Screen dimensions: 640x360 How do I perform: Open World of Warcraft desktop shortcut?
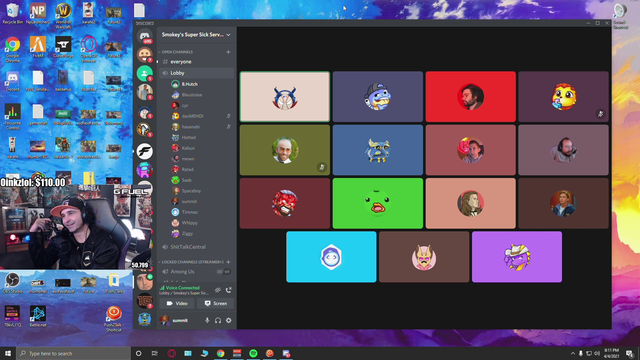pyautogui.click(x=63, y=16)
